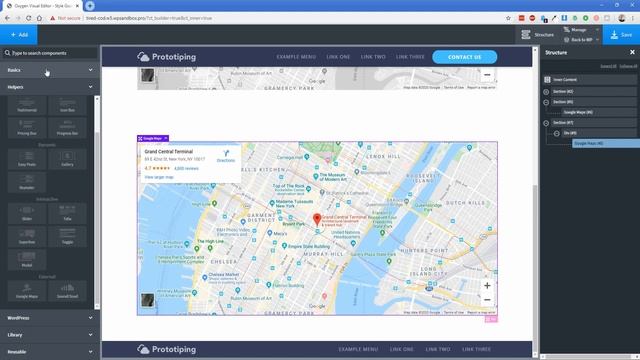
Task: Add the Toggle component
Action: (x=67, y=237)
